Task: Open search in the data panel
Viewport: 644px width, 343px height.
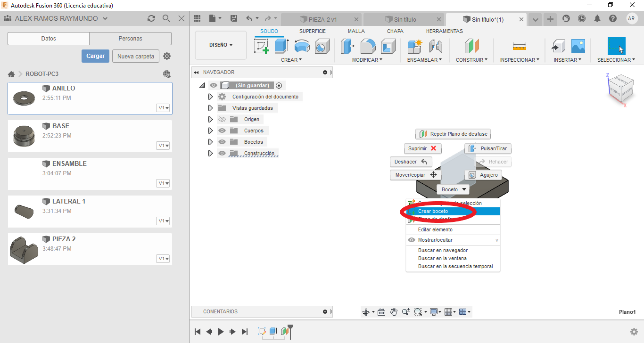Action: click(x=166, y=18)
